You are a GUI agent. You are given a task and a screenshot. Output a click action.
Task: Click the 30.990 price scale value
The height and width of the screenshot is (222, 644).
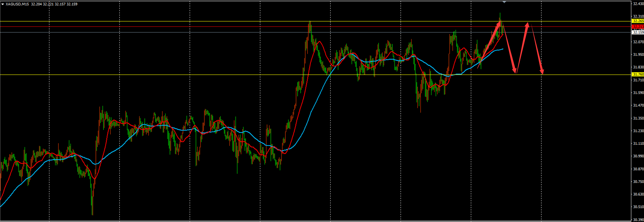[638, 156]
